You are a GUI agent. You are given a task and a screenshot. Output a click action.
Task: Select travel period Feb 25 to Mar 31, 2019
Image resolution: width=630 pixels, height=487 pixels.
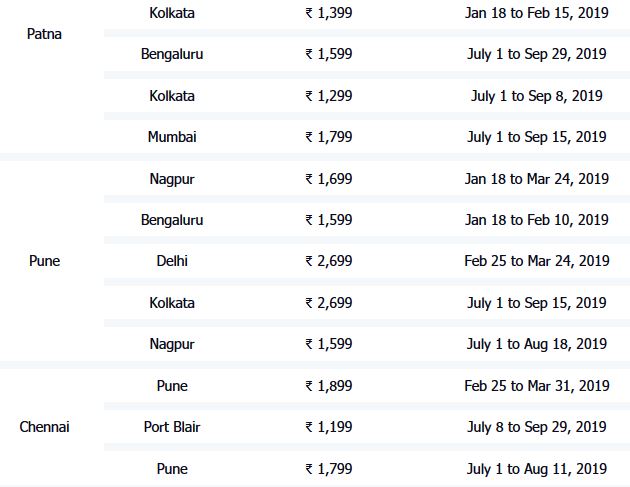[x=537, y=386]
